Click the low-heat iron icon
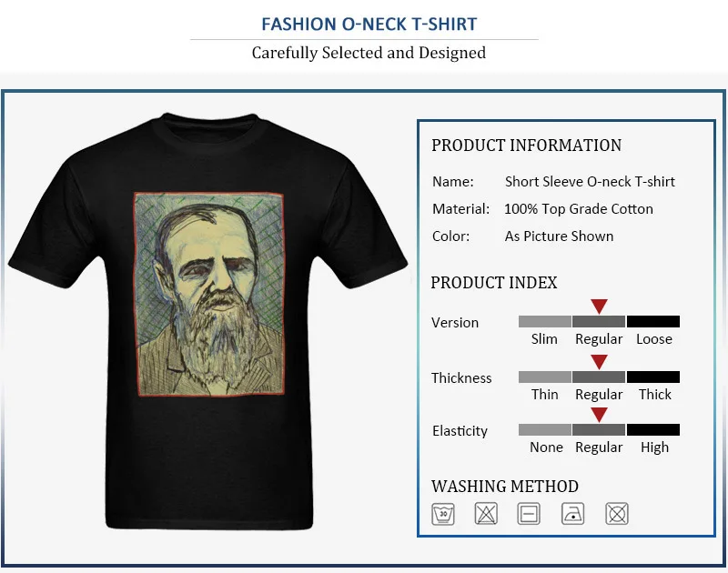Image resolution: width=728 pixels, height=573 pixels. coord(572,514)
